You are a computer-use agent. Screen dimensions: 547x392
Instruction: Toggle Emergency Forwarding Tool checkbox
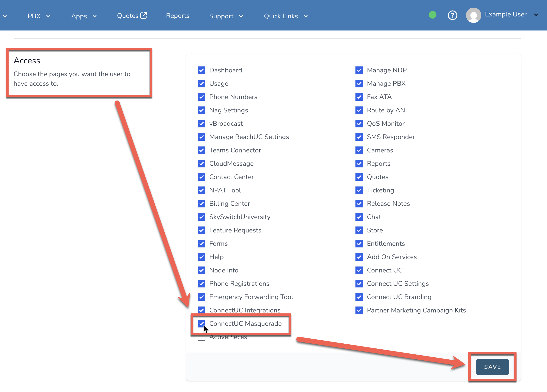[x=202, y=297]
